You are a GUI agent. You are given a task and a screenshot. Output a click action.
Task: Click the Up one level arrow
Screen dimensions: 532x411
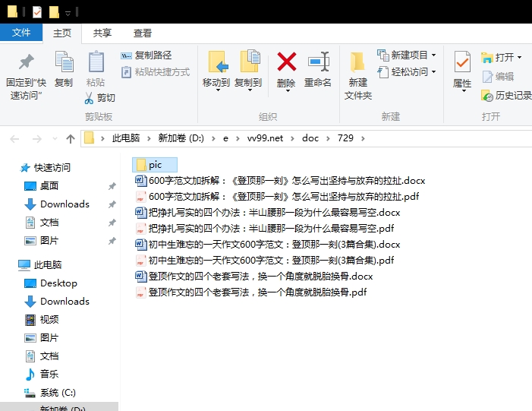pos(71,139)
